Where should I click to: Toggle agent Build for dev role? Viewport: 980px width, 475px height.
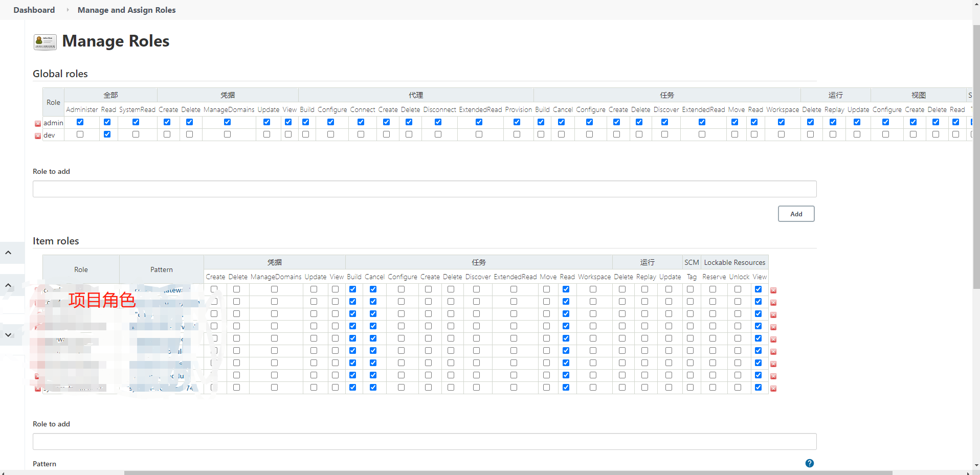pos(305,134)
